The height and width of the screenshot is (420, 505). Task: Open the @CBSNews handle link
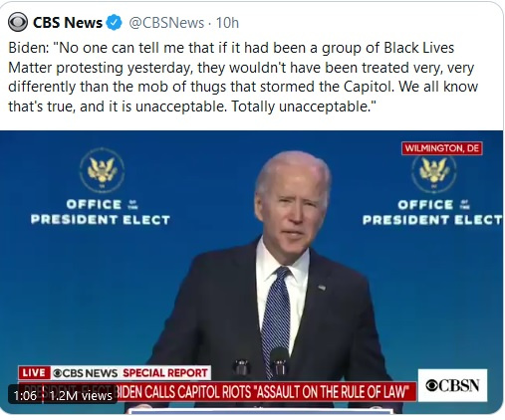pyautogui.click(x=166, y=23)
